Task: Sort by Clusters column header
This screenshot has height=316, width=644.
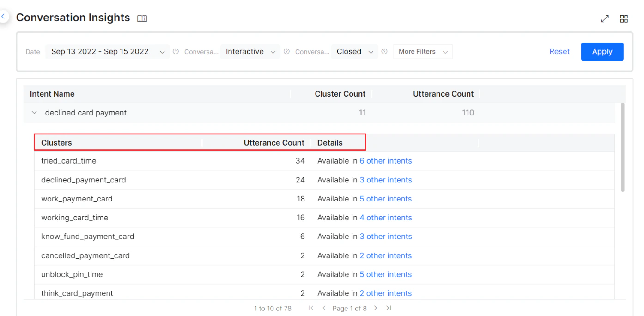Action: [56, 143]
